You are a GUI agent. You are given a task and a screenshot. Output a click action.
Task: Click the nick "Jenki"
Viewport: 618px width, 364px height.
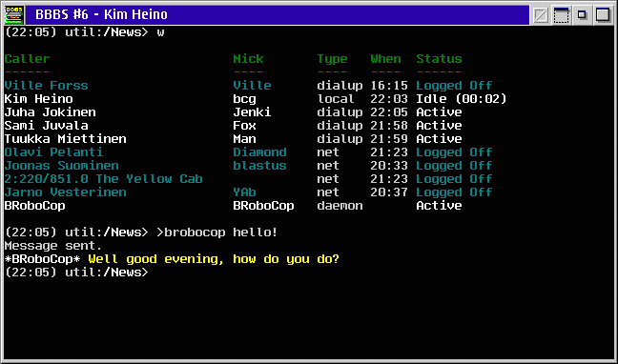pyautogui.click(x=252, y=112)
